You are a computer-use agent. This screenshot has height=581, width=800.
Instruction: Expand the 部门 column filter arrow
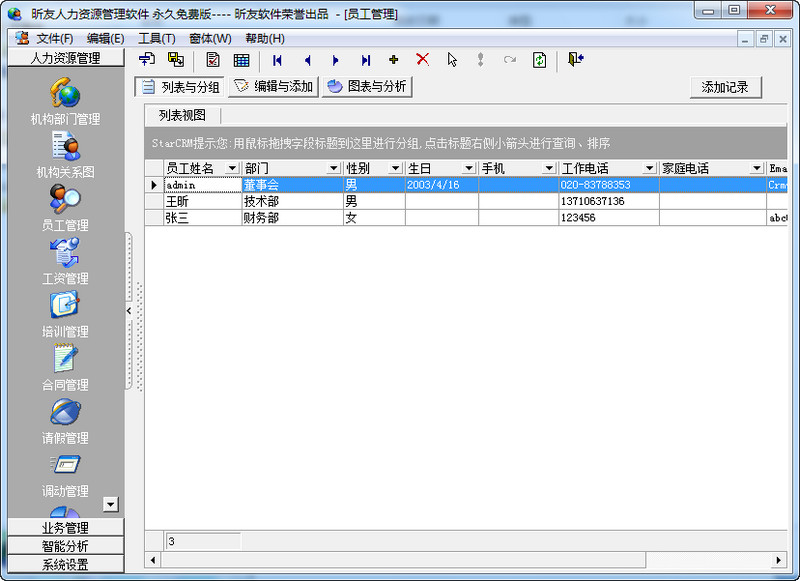(334, 168)
